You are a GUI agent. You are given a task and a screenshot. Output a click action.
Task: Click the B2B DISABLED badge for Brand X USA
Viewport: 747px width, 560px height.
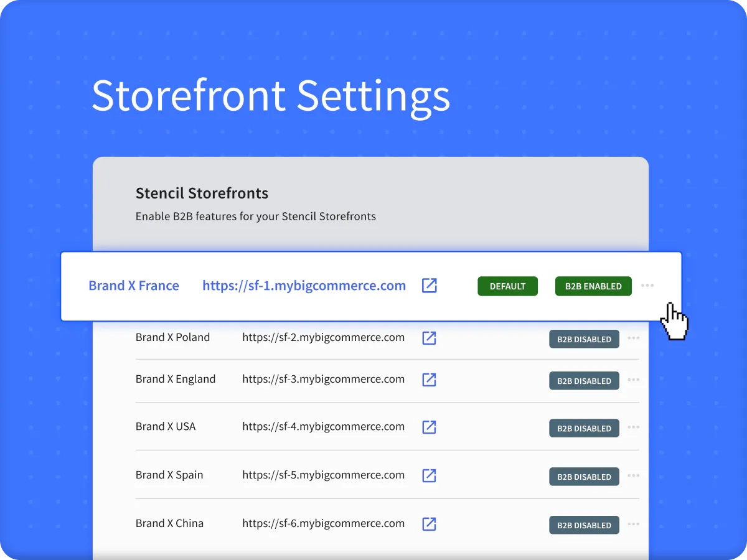pos(584,428)
